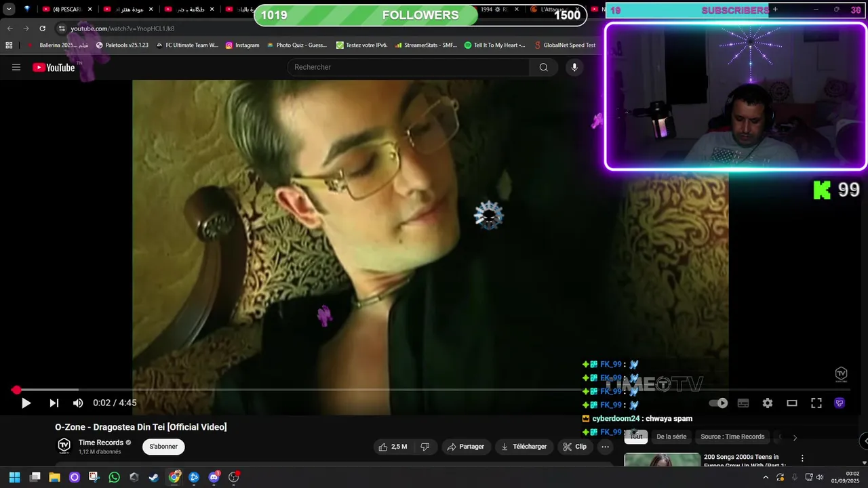This screenshot has height=488, width=868.
Task: Open options for 200 Songs 2000s video
Action: pos(802,459)
